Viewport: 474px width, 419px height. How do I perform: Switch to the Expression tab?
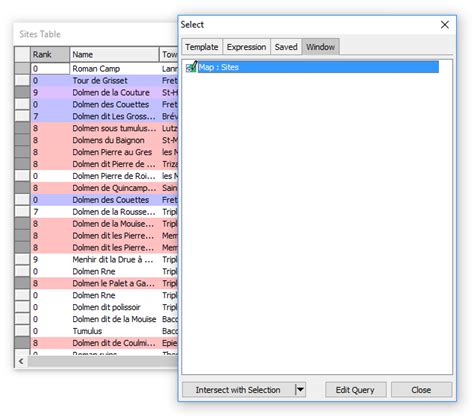[x=246, y=47]
